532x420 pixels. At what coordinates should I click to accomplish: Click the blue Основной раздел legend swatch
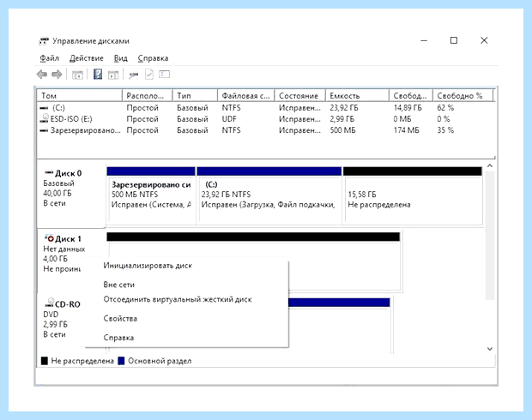pyautogui.click(x=121, y=361)
